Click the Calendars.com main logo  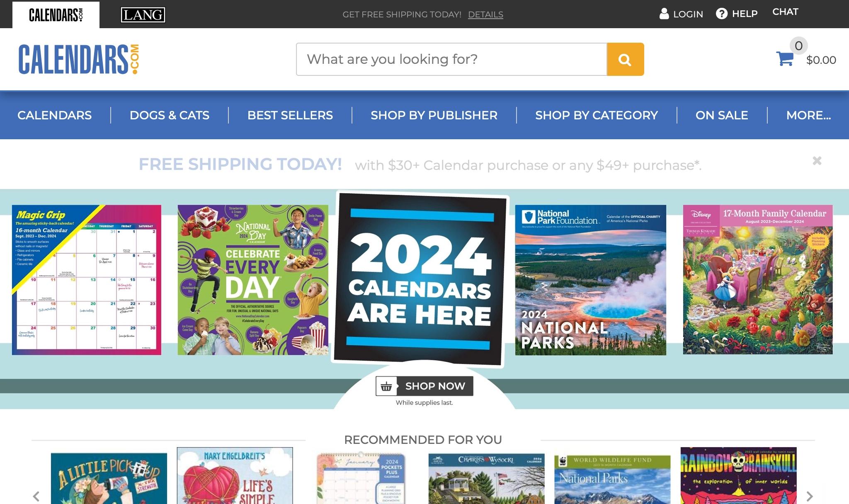click(x=79, y=59)
